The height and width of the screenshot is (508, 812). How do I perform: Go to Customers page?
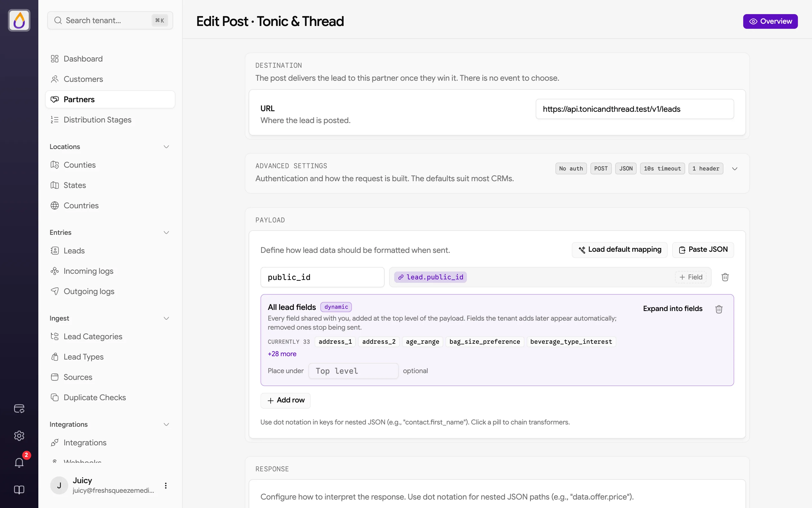pos(110,79)
